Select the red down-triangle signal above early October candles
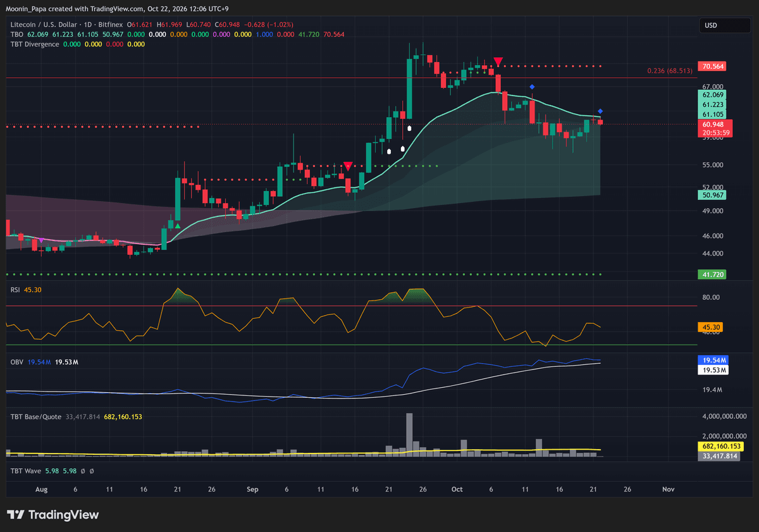Screen dimensions: 759x532 pos(498,61)
